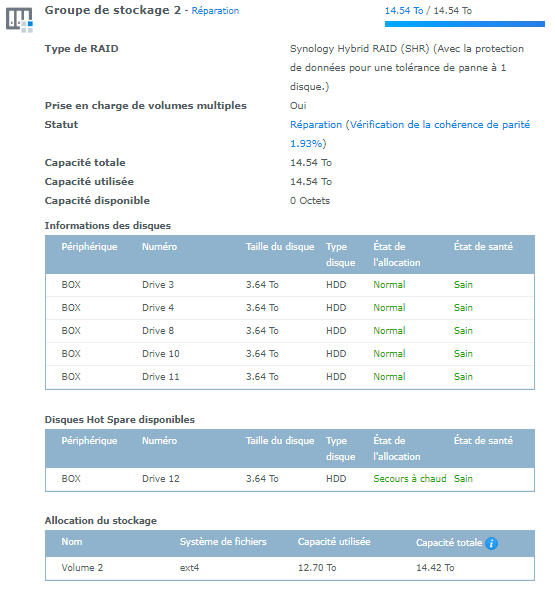
Task: Select the Drive 12 hot spare row
Action: tap(290, 479)
